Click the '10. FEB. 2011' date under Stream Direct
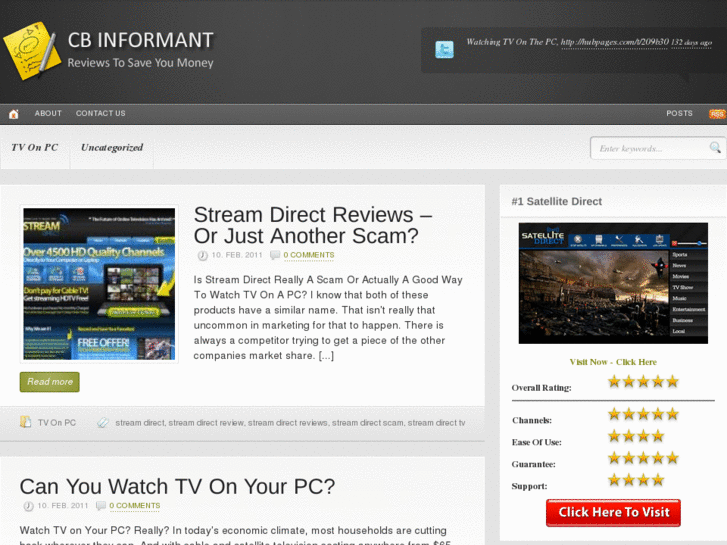This screenshot has width=727, height=545. click(237, 255)
